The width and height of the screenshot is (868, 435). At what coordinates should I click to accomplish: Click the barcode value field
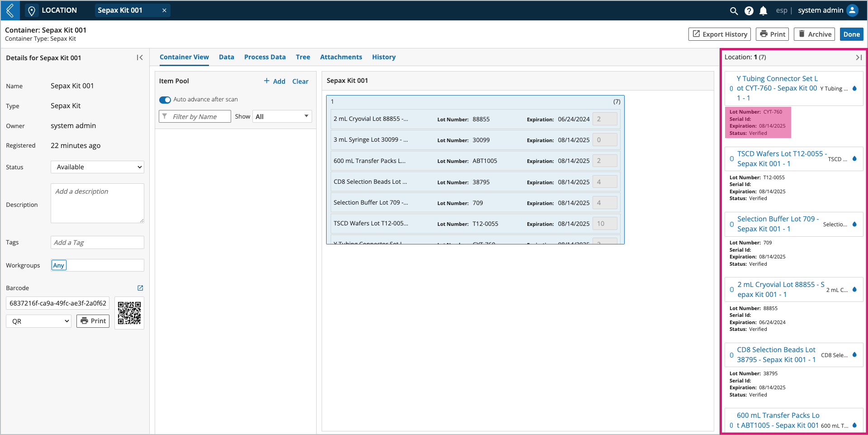[x=57, y=303]
